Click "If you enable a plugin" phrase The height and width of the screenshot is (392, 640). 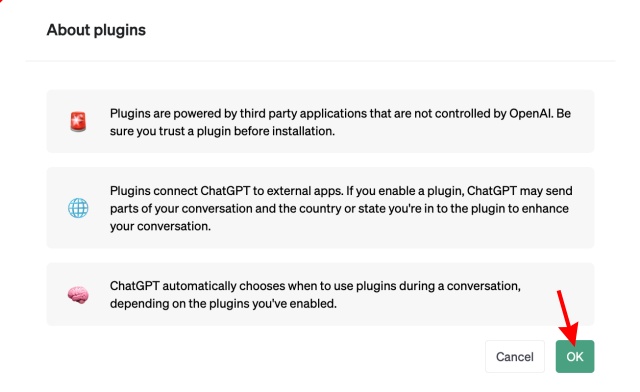pyautogui.click(x=405, y=191)
